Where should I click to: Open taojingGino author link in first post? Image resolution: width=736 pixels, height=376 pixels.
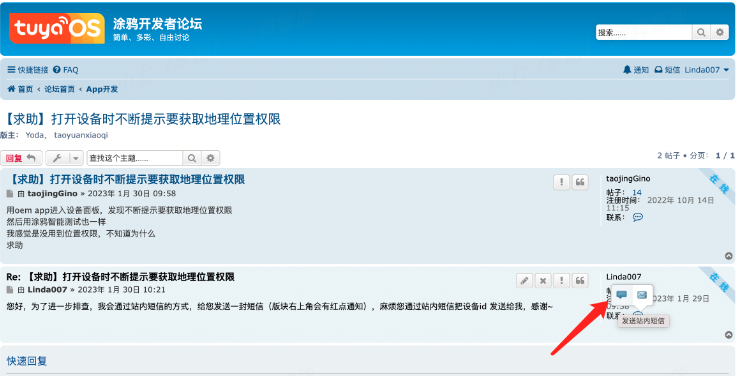(52, 193)
